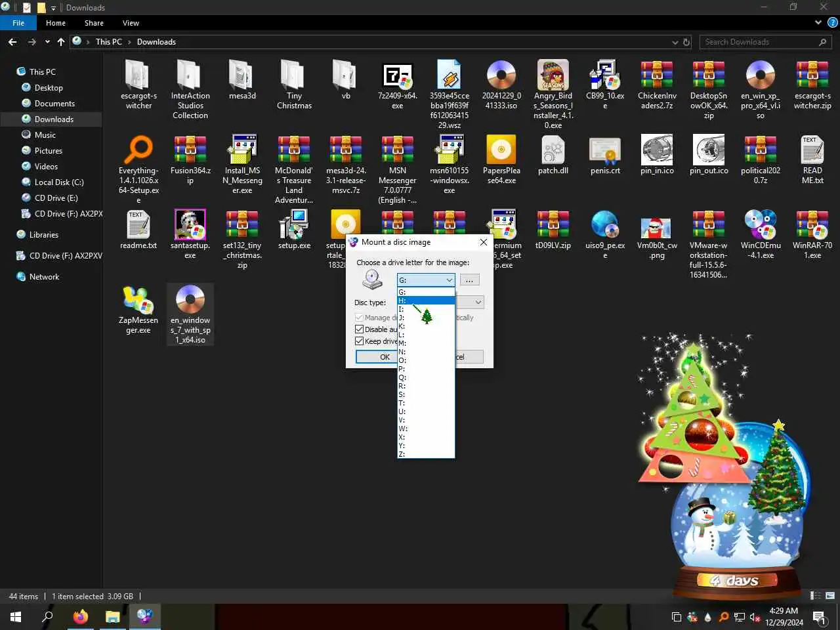Click the browse '...' button in dialog
The height and width of the screenshot is (630, 840).
click(x=469, y=280)
